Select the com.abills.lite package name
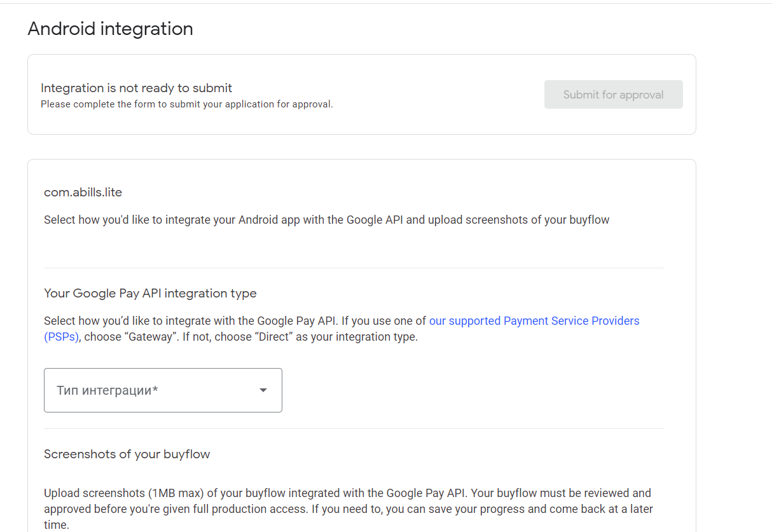This screenshot has height=532, width=772. point(83,192)
